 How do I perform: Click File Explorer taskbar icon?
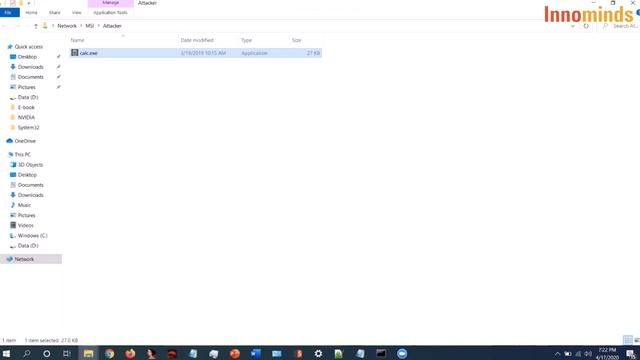(x=88, y=353)
